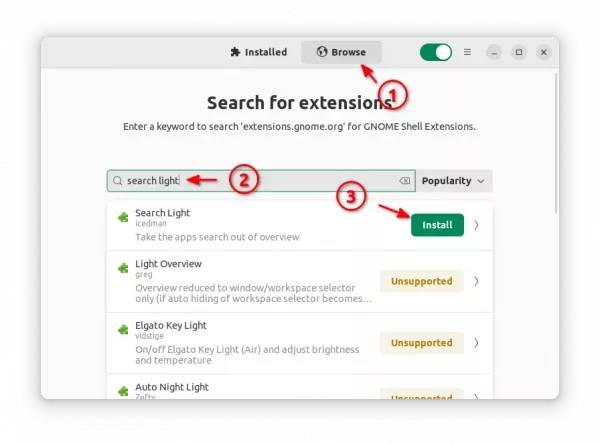Click the Auto Night Light puzzle icon
Viewport: 600px width, 444px height.
click(123, 391)
